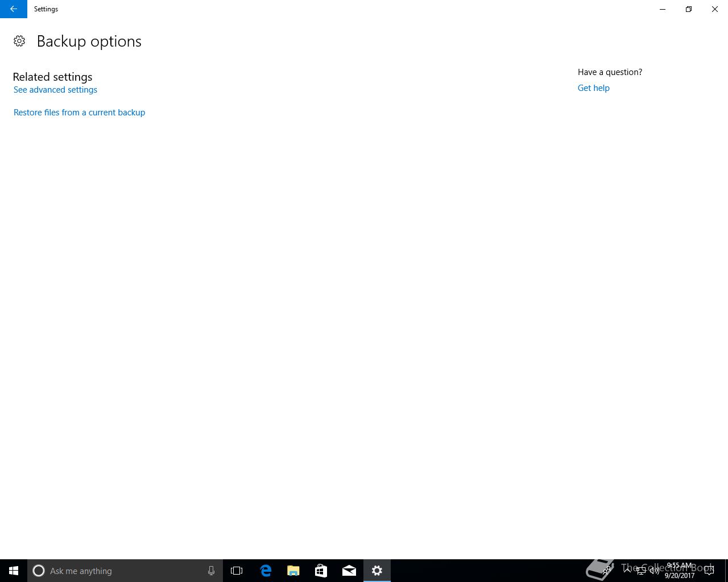Click the Get help link
The height and width of the screenshot is (582, 728).
tap(593, 88)
